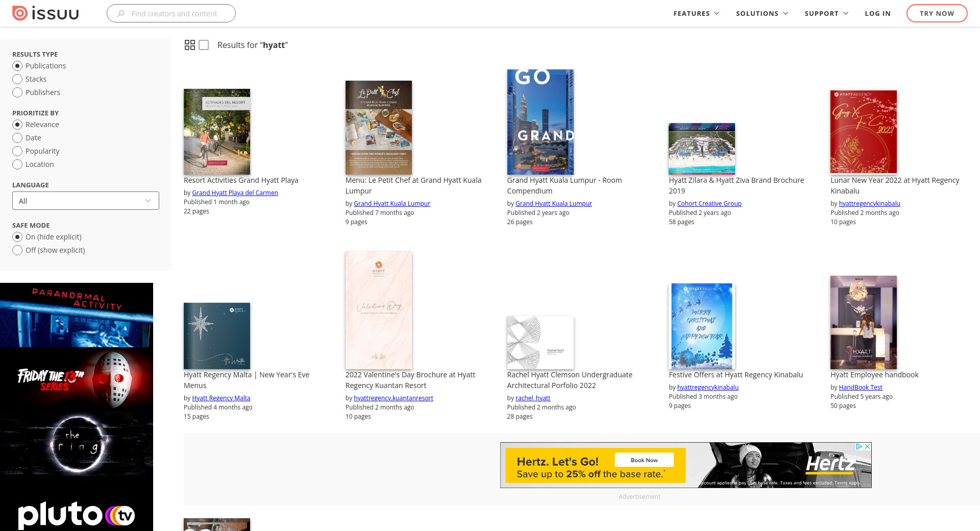The image size is (980, 531).
Task: Switch to single-item view icon
Action: pos(204,45)
